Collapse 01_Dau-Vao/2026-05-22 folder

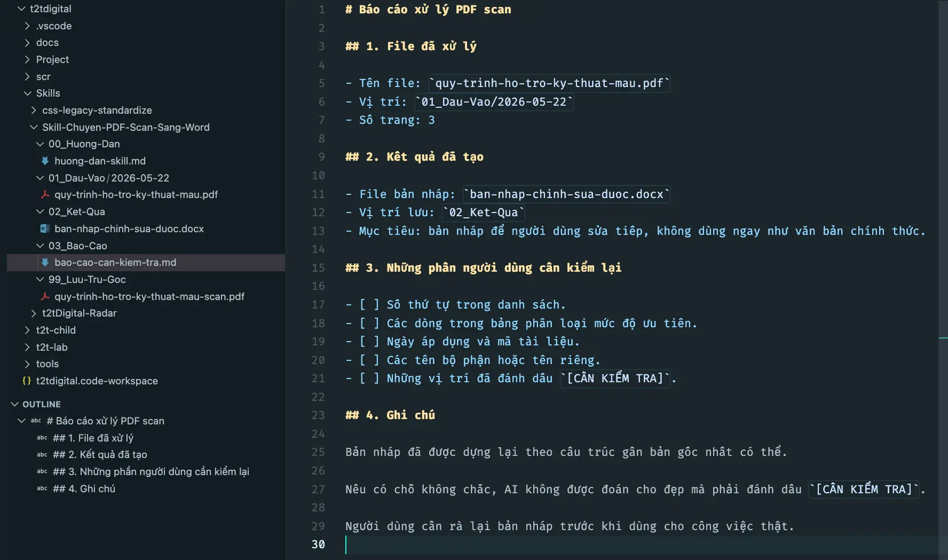(x=40, y=178)
